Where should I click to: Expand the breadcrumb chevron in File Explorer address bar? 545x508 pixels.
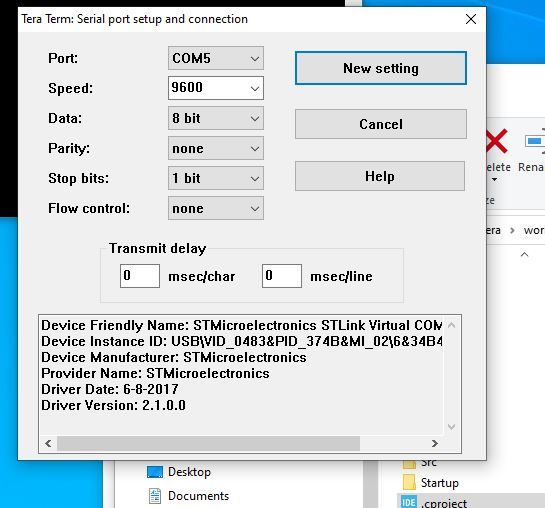[512, 230]
